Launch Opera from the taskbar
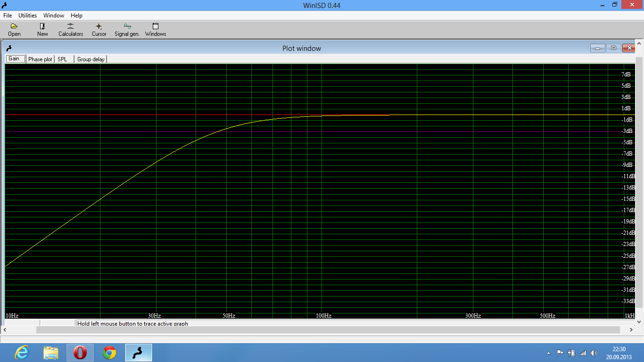This screenshot has height=362, width=644. [x=80, y=353]
